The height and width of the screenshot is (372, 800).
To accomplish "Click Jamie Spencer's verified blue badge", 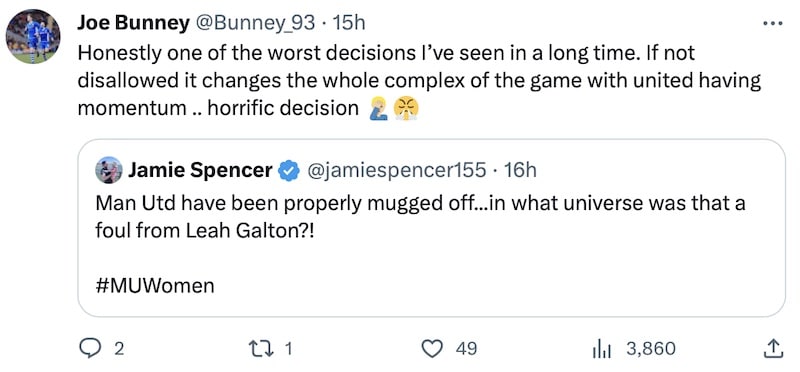I will click(x=289, y=170).
